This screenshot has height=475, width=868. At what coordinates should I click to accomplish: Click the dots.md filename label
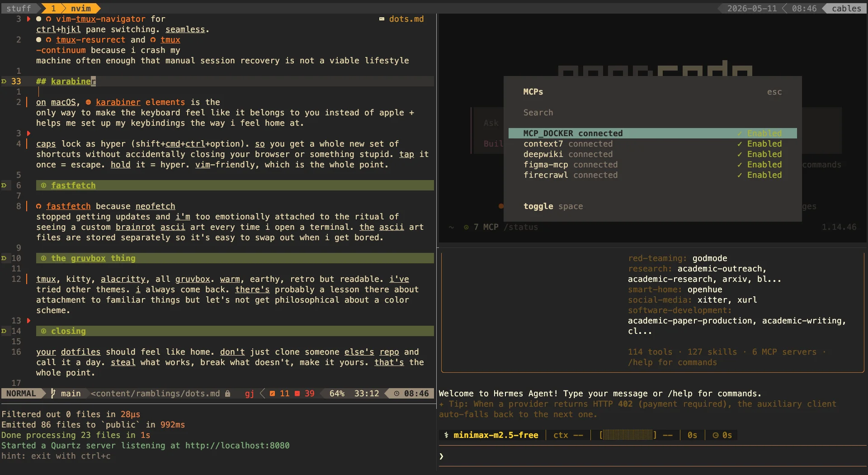(x=406, y=19)
